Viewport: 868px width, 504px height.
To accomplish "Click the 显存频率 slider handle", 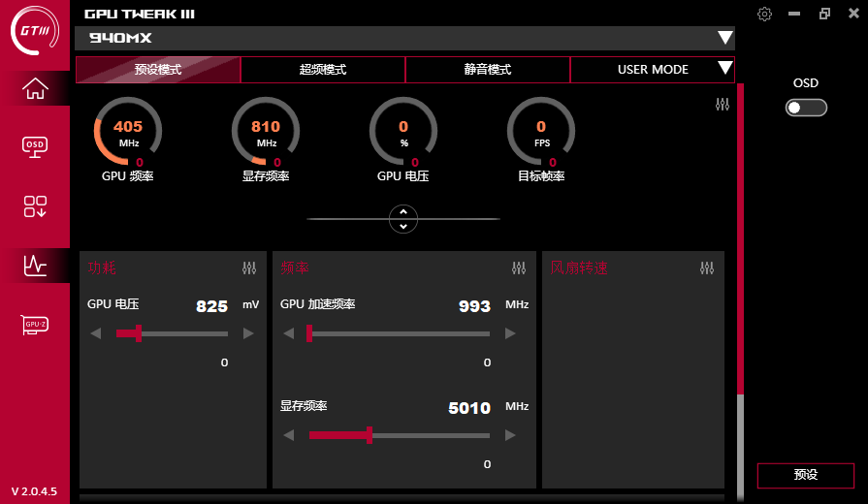I will click(370, 435).
